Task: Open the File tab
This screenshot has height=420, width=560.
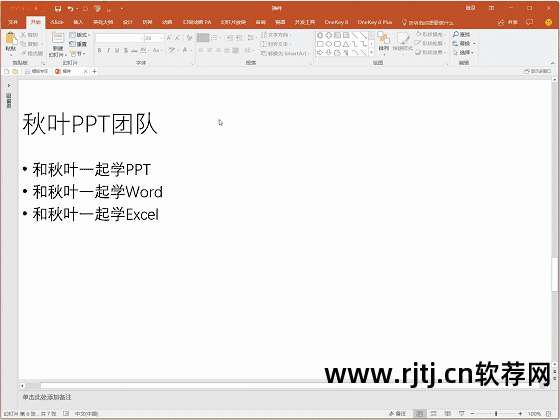Action: [x=13, y=22]
